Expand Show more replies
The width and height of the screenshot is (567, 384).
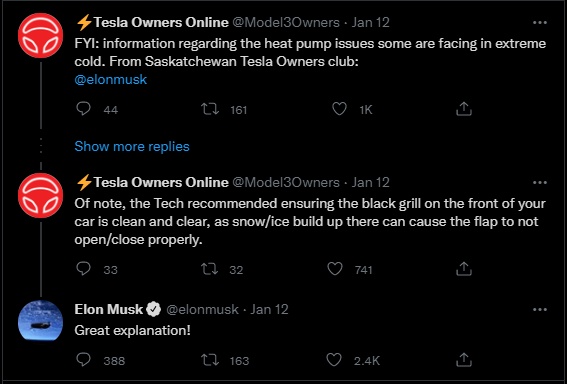point(132,146)
